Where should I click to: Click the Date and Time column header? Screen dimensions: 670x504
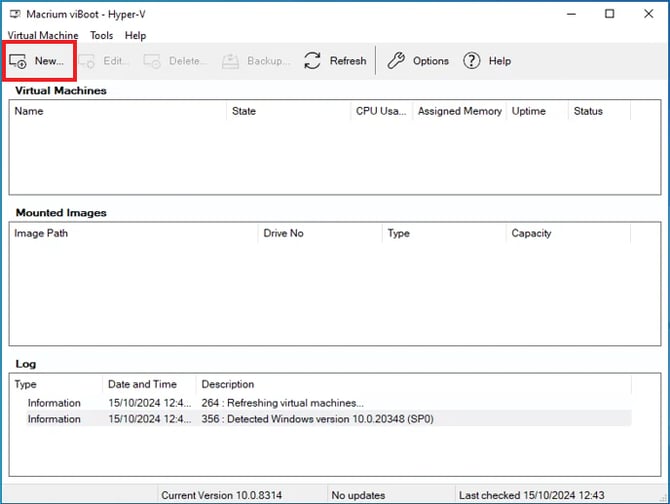150,384
